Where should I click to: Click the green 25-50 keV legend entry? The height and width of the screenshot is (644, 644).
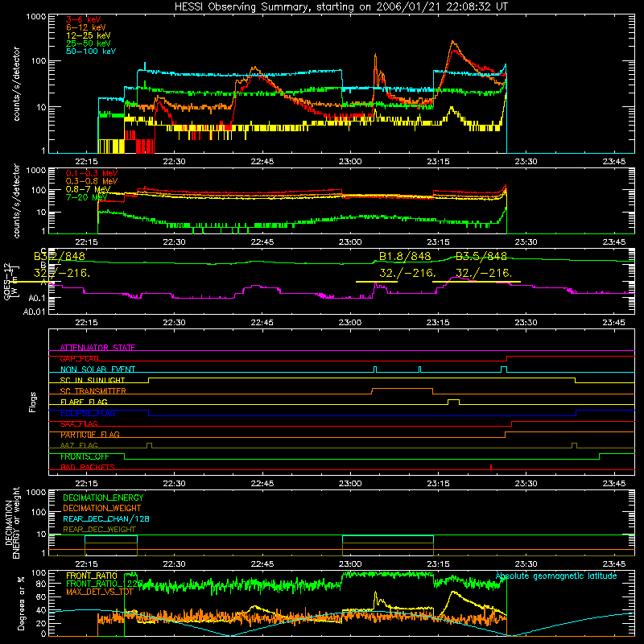(88, 43)
